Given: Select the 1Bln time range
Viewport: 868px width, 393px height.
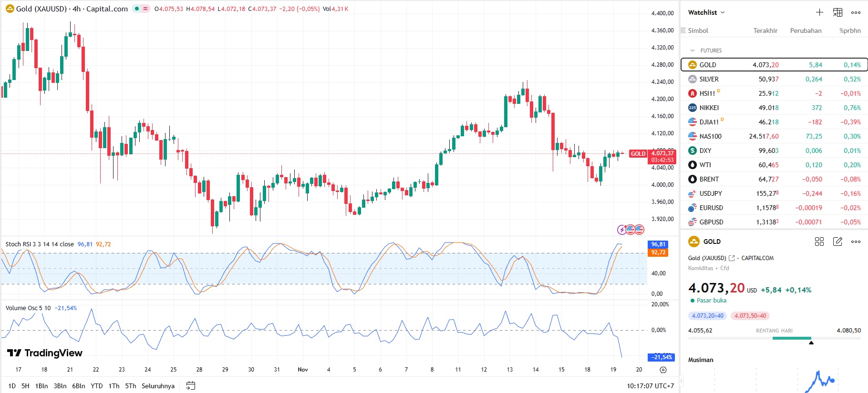Looking at the screenshot, I should point(41,386).
